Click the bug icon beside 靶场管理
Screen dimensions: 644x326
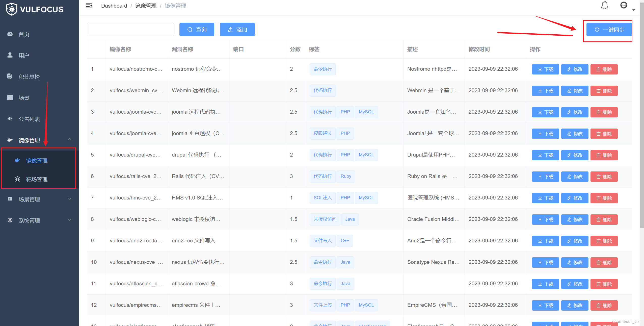pos(17,179)
